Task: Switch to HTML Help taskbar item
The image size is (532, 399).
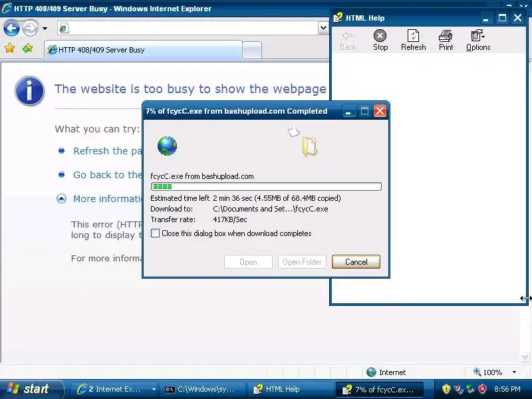Action: point(291,389)
